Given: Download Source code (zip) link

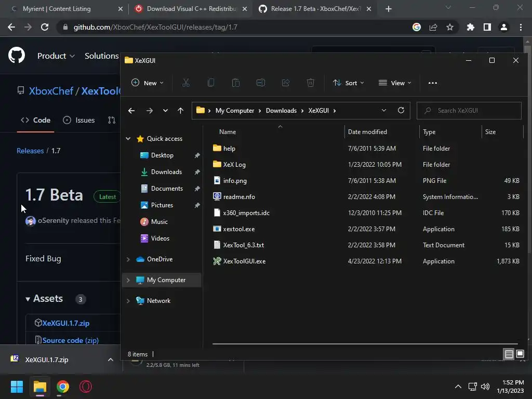Looking at the screenshot, I should click(x=71, y=340).
